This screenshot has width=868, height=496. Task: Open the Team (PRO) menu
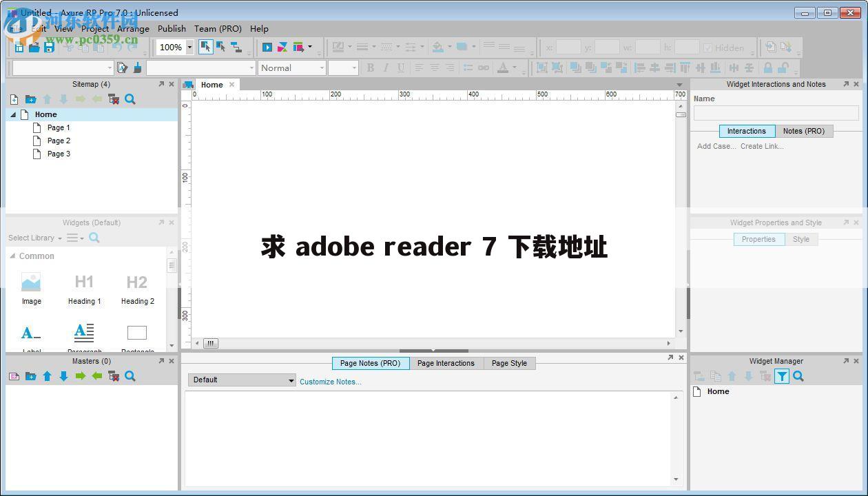(x=218, y=28)
